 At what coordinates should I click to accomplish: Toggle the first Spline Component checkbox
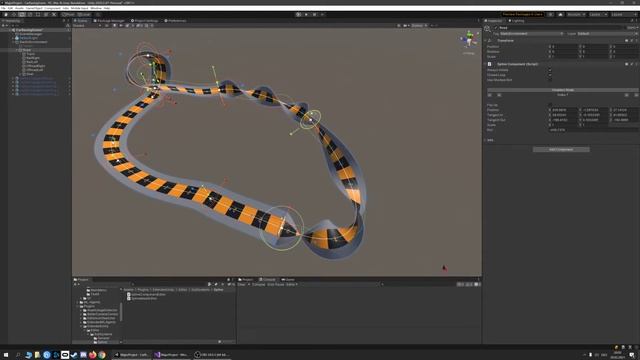550,70
